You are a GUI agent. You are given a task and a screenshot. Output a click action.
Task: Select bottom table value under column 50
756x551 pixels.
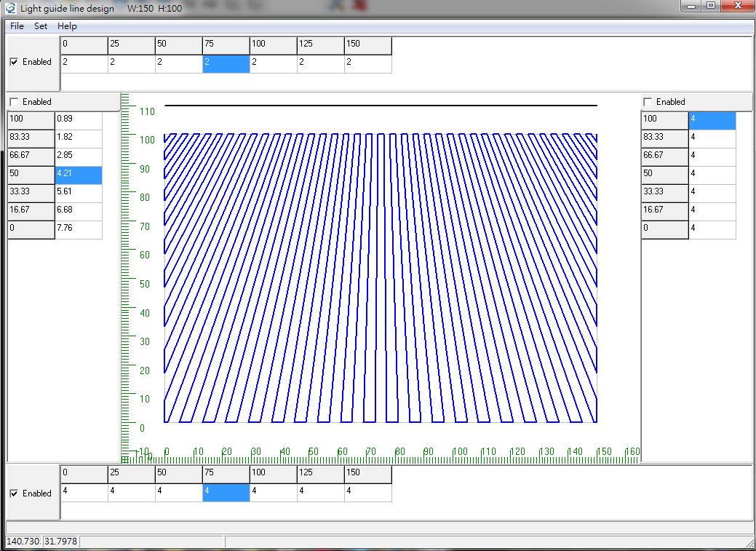coord(179,493)
